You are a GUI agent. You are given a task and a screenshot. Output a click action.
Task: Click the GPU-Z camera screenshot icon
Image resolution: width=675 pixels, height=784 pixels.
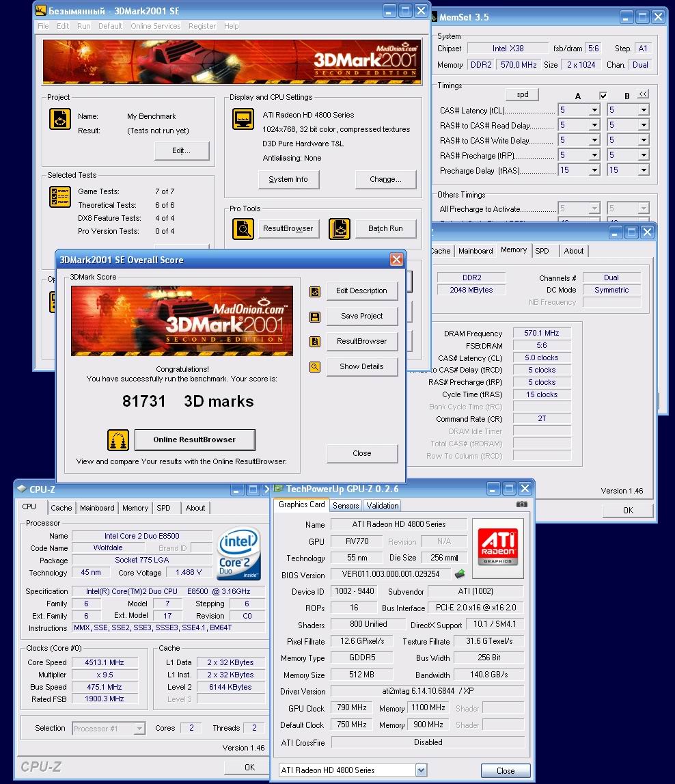[x=521, y=504]
